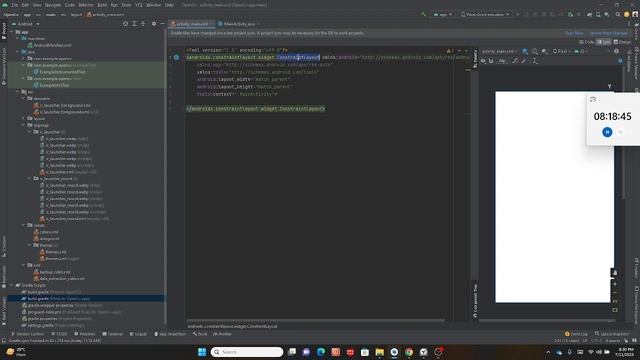Click the guidelines icon in design toolbar
Viewport: 640px width, 360px height.
tap(535, 61)
